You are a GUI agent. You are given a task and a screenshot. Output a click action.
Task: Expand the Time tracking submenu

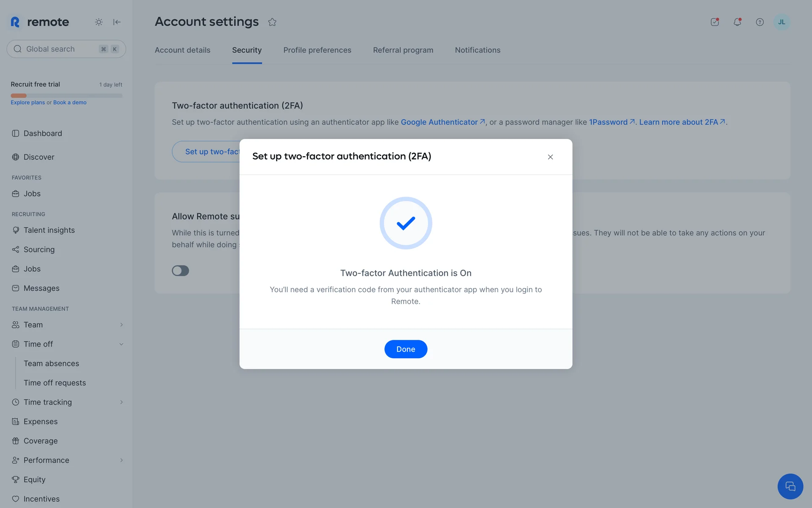[x=121, y=402]
